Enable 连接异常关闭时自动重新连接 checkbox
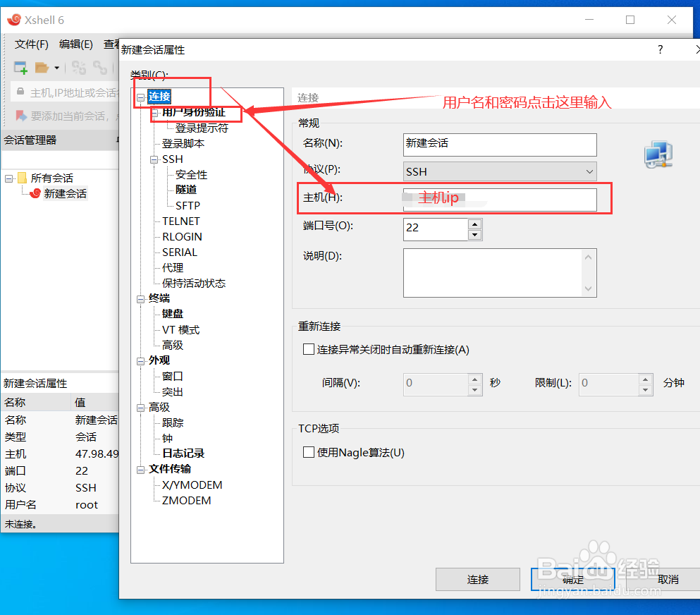 coord(308,348)
